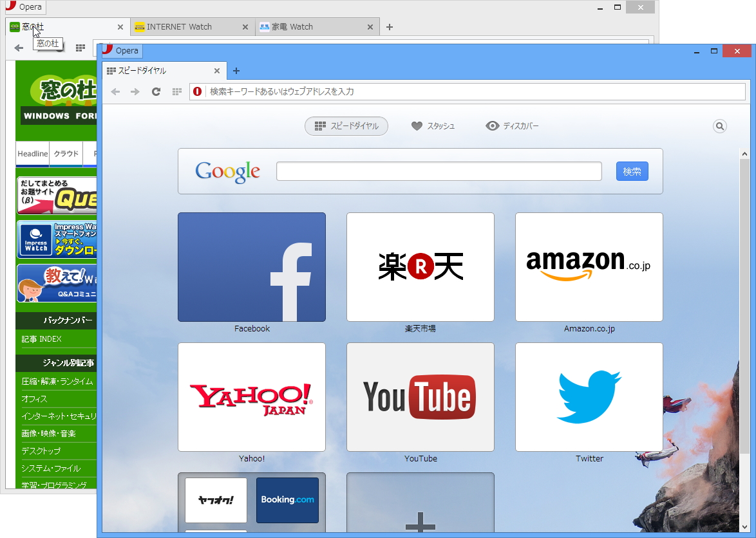Image resolution: width=756 pixels, height=538 pixels.
Task: Select the スピードダイヤル view button
Action: 346,126
